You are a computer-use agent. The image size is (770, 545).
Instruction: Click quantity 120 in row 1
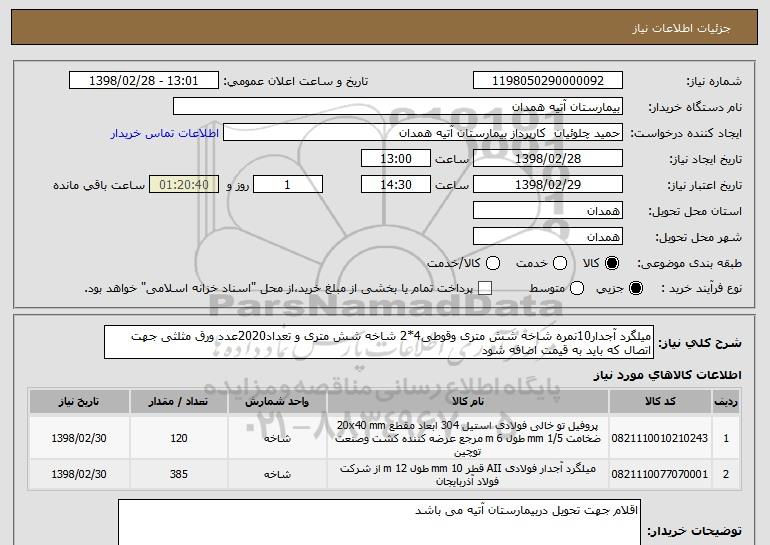pos(179,438)
